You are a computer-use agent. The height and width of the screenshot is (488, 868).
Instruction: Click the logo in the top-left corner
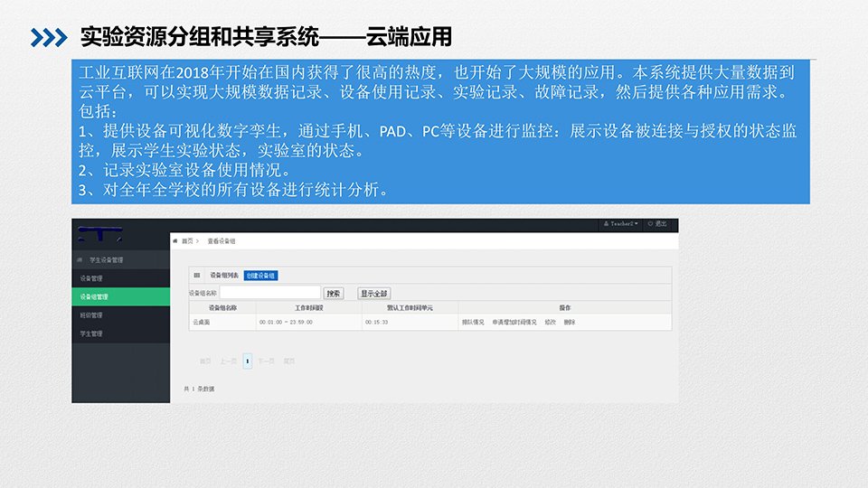tap(99, 233)
